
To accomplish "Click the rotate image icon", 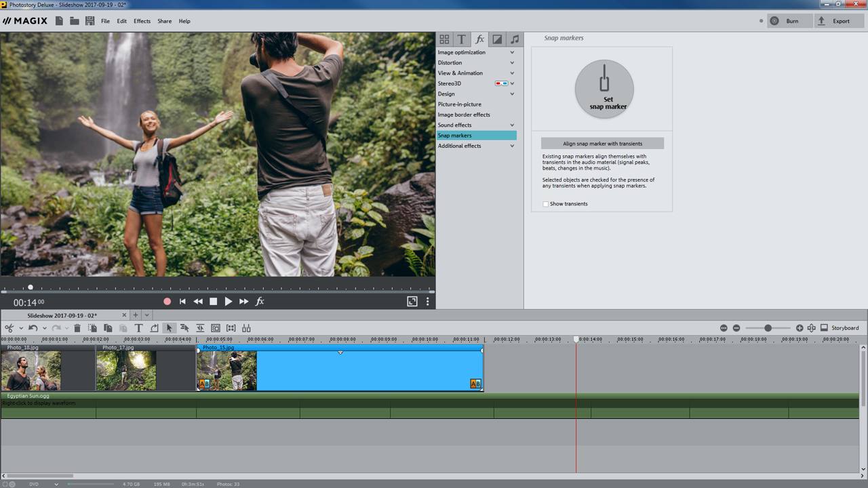I will tap(154, 328).
